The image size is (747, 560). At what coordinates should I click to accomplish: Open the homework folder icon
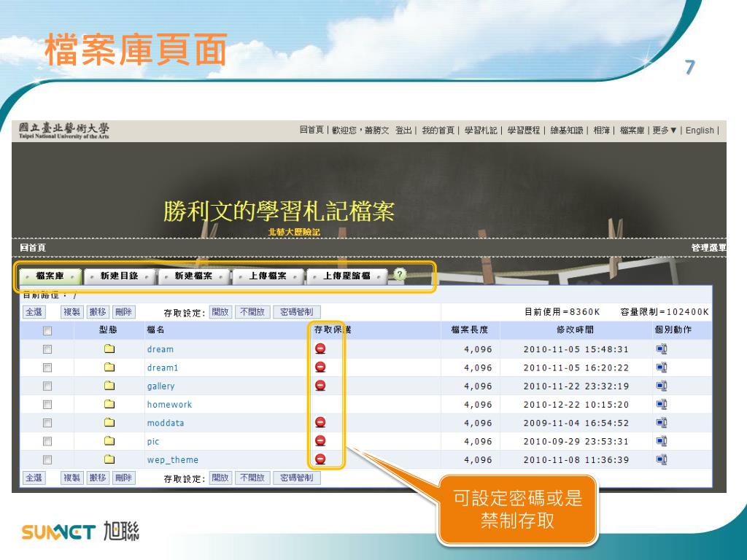(109, 404)
